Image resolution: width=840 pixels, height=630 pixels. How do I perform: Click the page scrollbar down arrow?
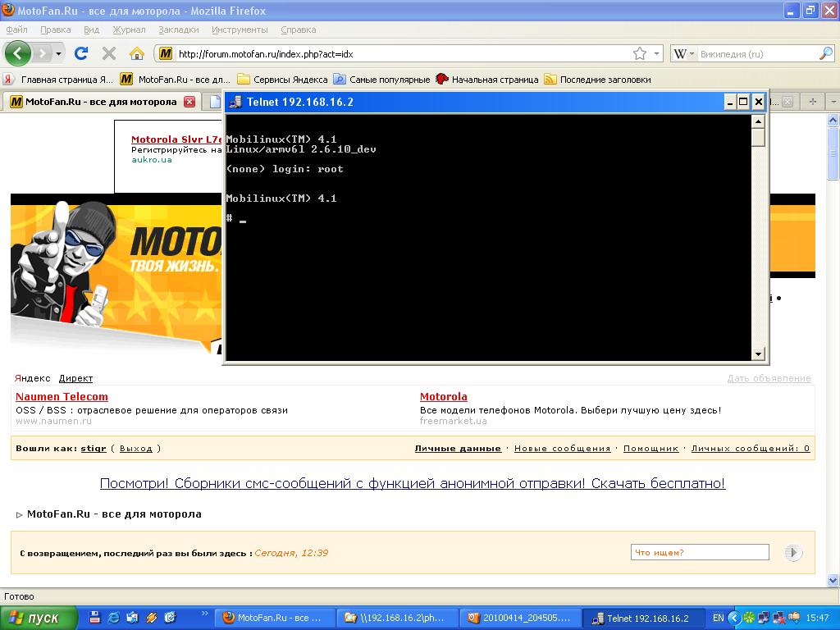point(833,580)
